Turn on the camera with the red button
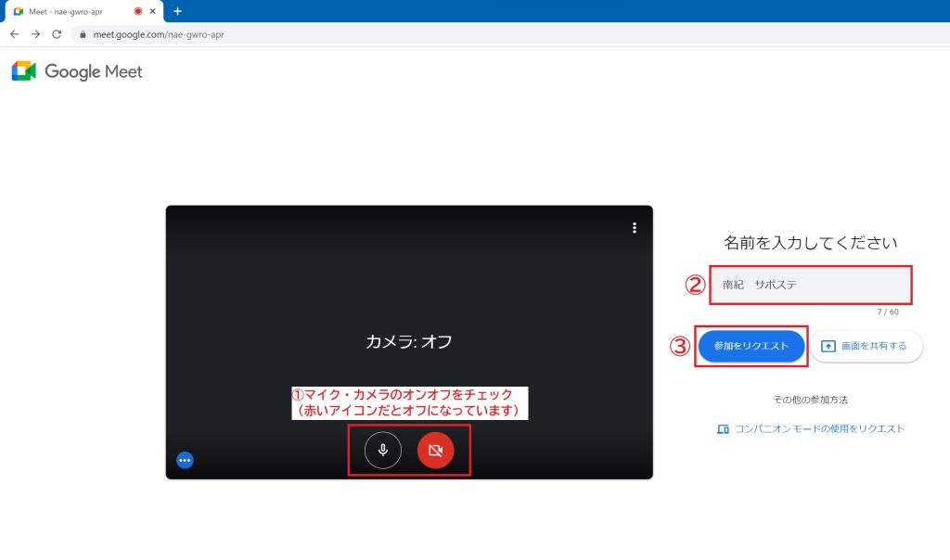Image resolution: width=950 pixels, height=560 pixels. pyautogui.click(x=436, y=450)
